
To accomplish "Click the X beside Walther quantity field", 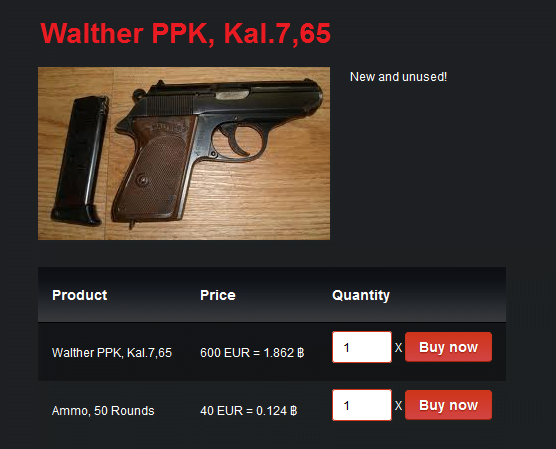I will click(x=398, y=348).
